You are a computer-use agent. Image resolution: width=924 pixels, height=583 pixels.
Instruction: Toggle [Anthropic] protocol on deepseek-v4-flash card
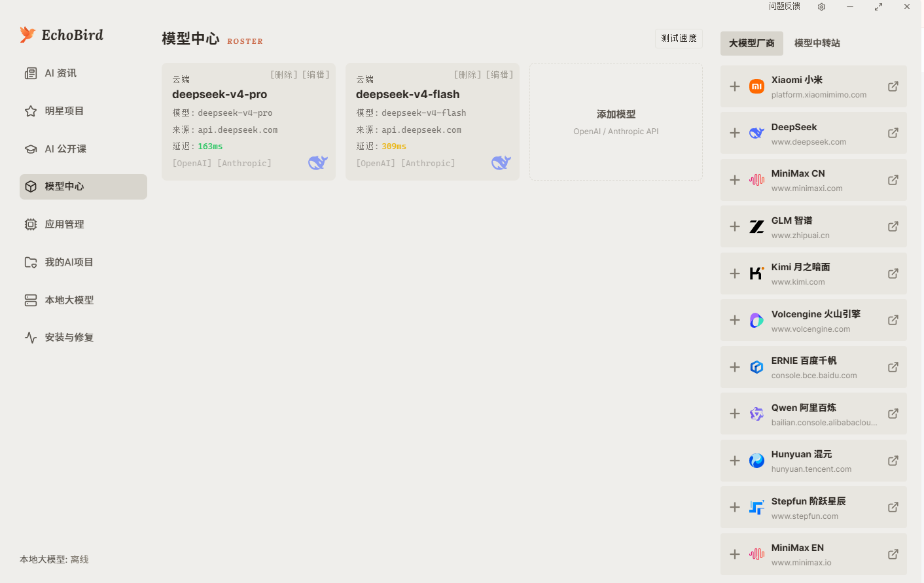coord(428,164)
